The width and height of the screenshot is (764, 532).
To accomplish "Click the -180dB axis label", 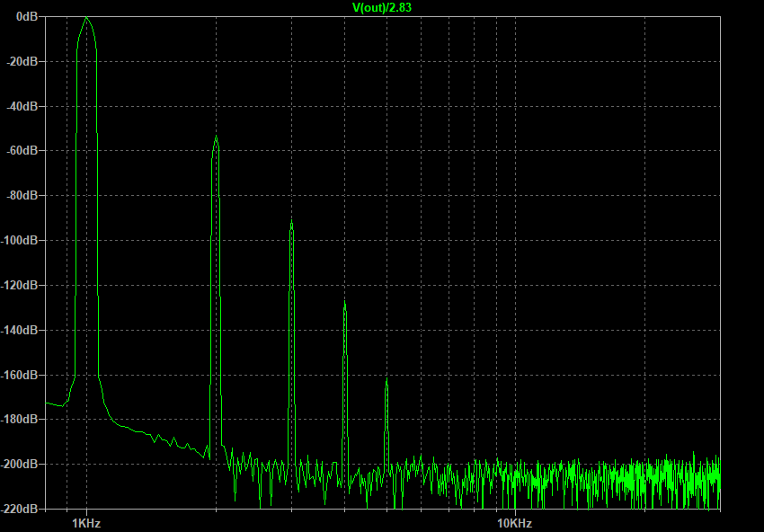I will pyautogui.click(x=19, y=419).
